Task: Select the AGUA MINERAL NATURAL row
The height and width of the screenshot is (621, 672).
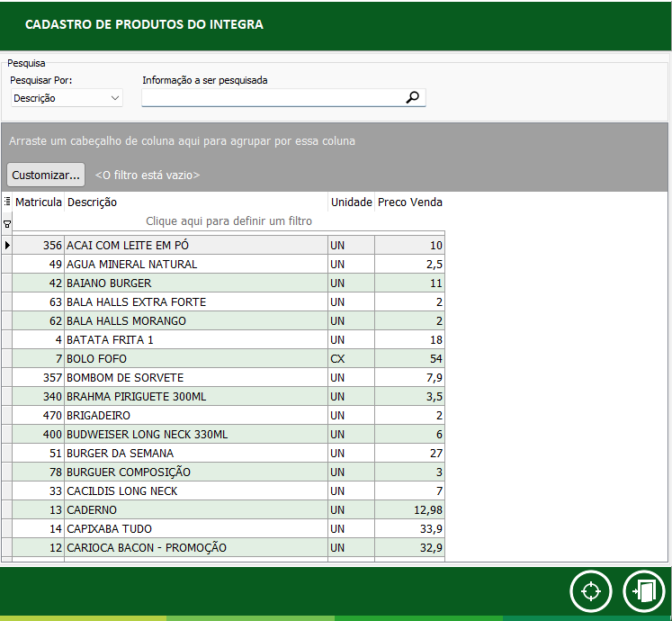Action: tap(228, 265)
